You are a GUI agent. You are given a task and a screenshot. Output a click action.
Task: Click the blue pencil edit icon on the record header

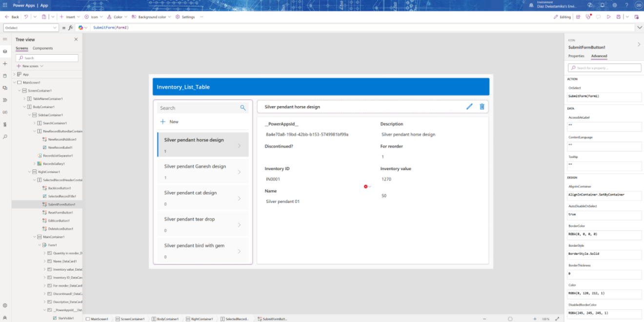point(469,106)
